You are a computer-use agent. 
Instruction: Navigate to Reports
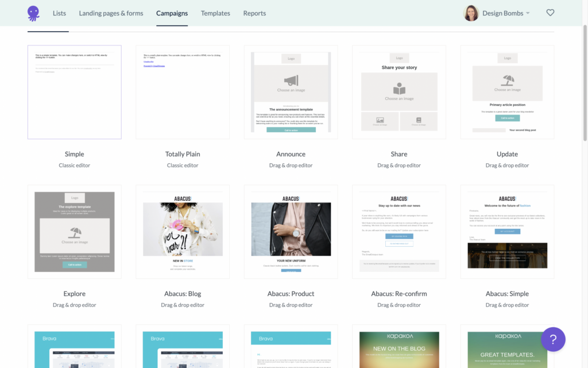(254, 13)
